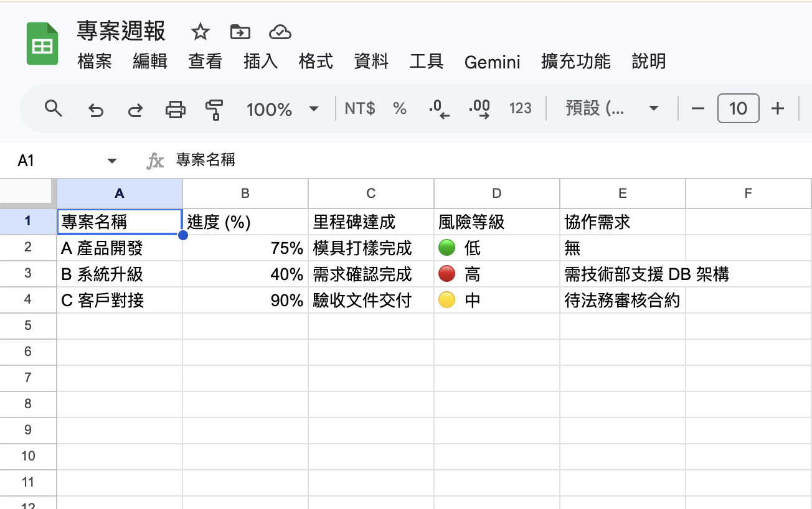
Task: Star the 專案週報 spreadsheet
Action: [x=199, y=31]
